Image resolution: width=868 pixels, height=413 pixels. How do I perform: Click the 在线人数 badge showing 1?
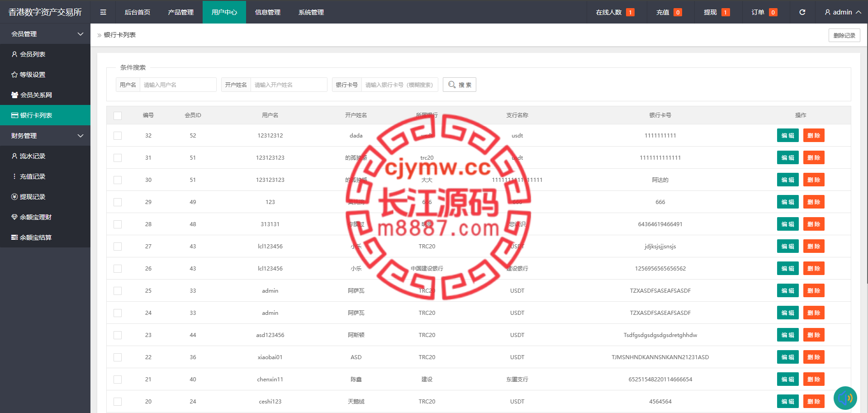coord(630,12)
